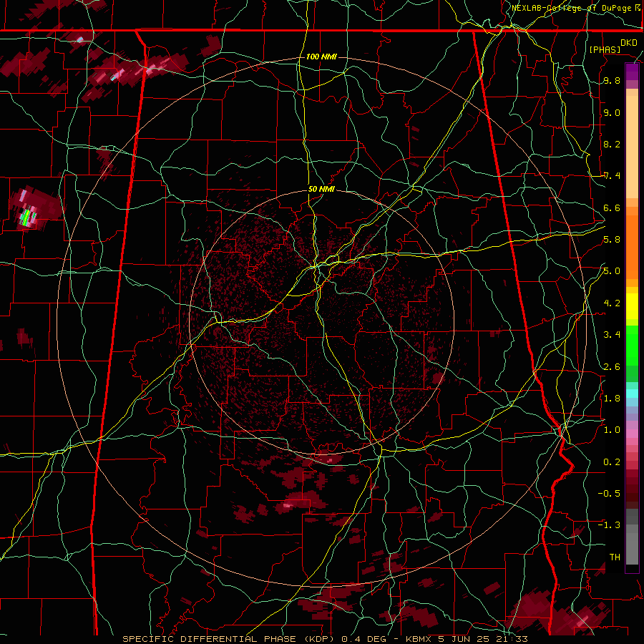The height and width of the screenshot is (644, 644).
Task: Pick the gray segment beside TH
Action: [x=632, y=546]
